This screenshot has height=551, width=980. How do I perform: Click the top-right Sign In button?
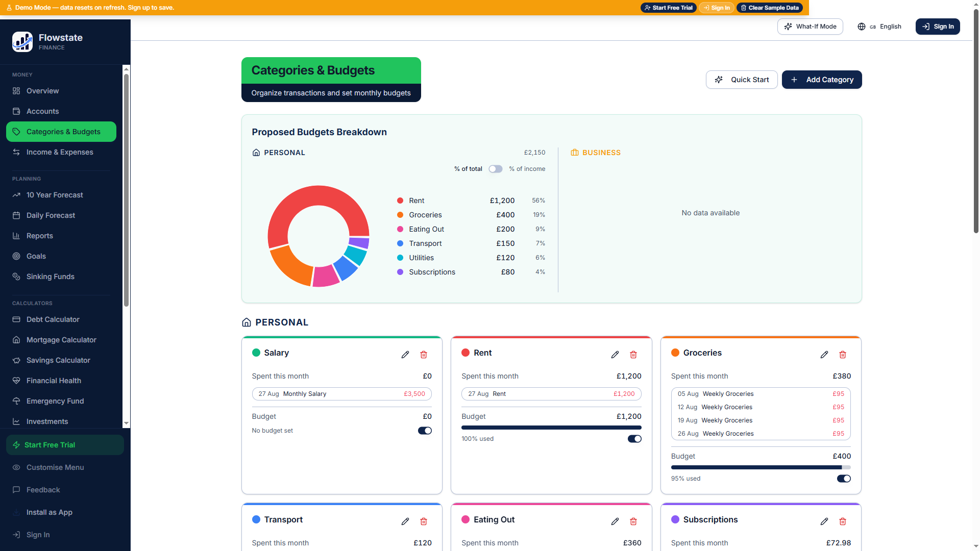(x=938, y=27)
